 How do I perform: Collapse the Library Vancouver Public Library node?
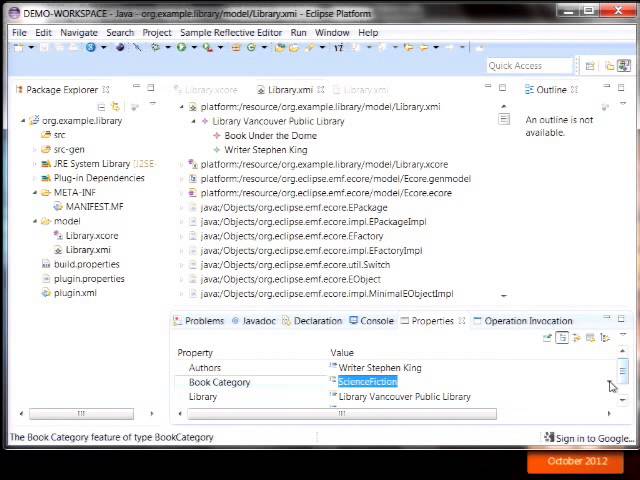click(x=193, y=121)
